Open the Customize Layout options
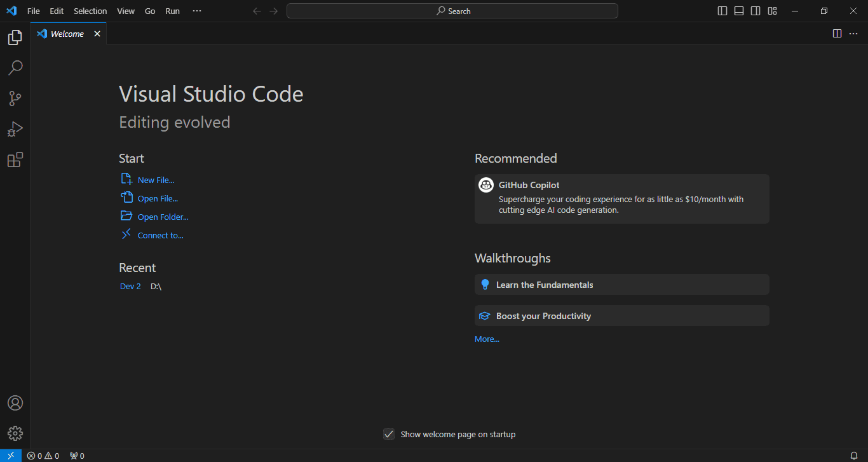Image resolution: width=868 pixels, height=462 pixels. [x=771, y=10]
